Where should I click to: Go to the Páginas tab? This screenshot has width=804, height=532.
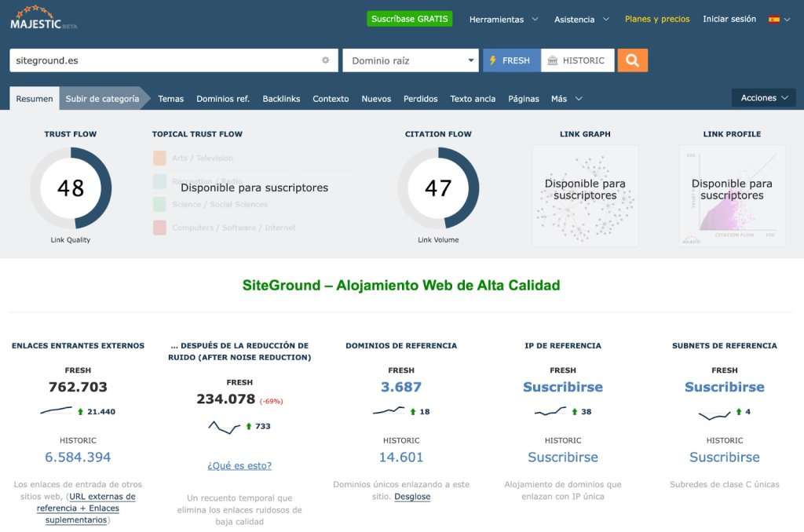524,99
